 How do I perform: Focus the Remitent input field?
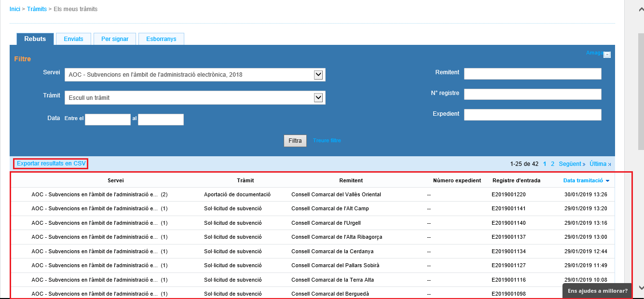[533, 73]
